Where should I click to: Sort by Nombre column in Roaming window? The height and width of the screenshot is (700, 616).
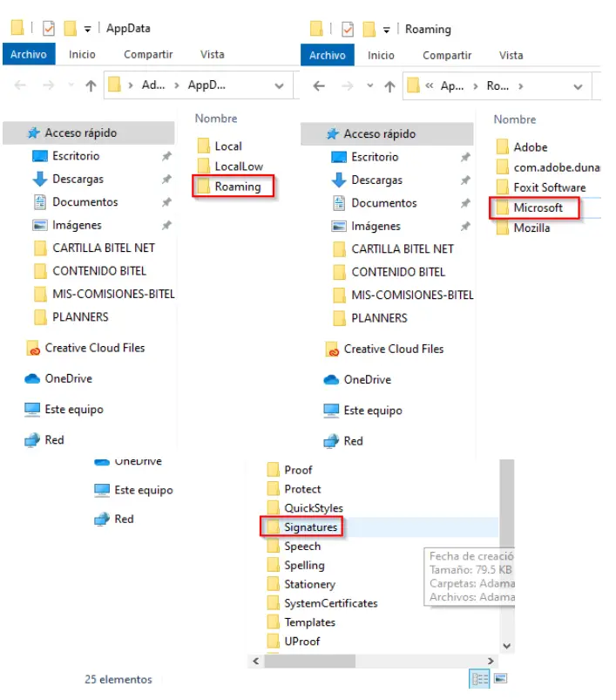515,119
